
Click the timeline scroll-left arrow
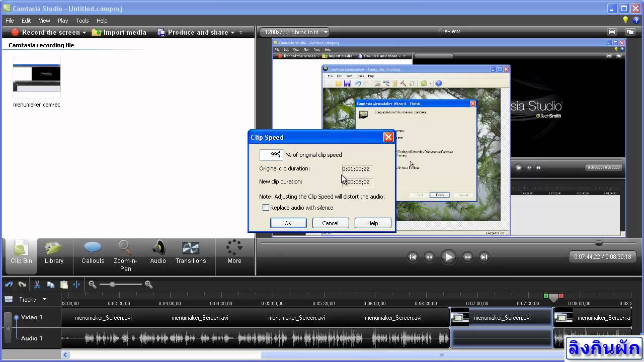(65, 354)
